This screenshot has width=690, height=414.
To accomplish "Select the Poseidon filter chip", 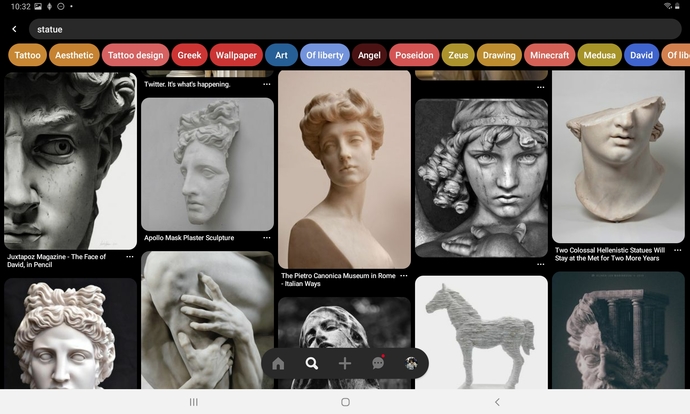I will pyautogui.click(x=414, y=55).
